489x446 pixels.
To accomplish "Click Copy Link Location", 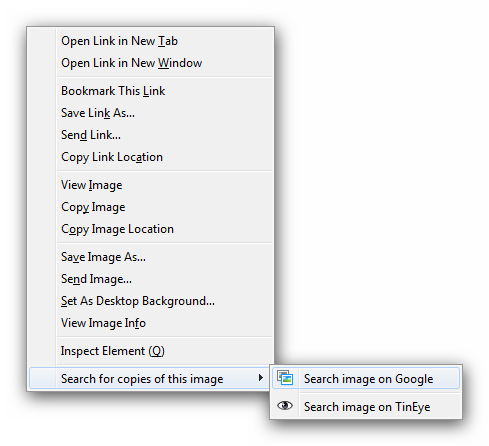I will coord(112,157).
